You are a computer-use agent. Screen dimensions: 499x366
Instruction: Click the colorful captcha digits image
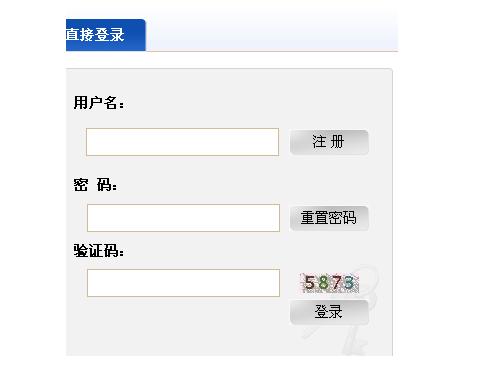pos(329,283)
